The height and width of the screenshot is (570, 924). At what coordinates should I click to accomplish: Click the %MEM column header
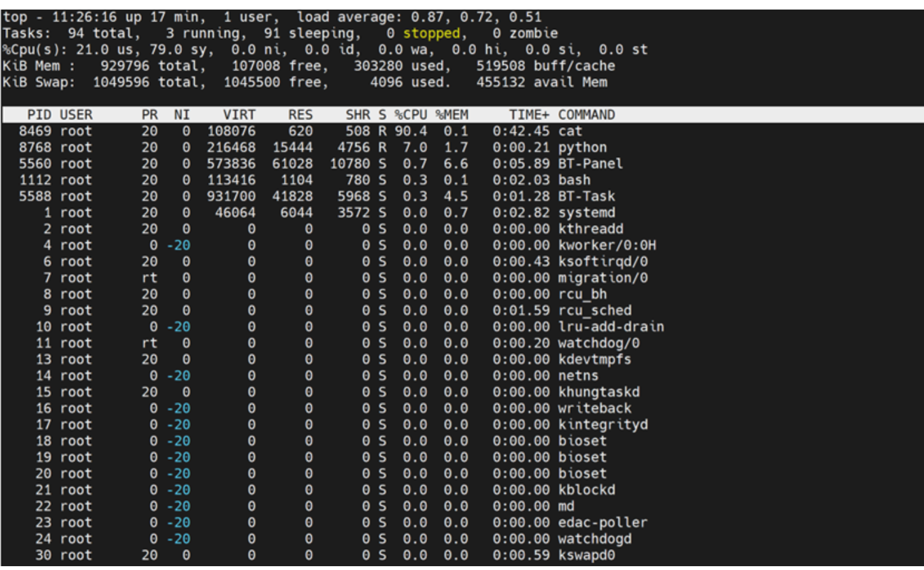452,115
